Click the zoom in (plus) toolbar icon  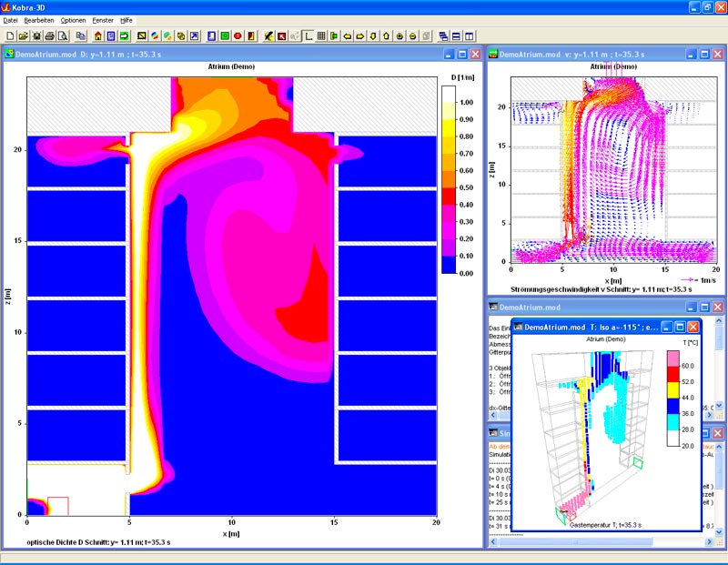[x=400, y=35]
